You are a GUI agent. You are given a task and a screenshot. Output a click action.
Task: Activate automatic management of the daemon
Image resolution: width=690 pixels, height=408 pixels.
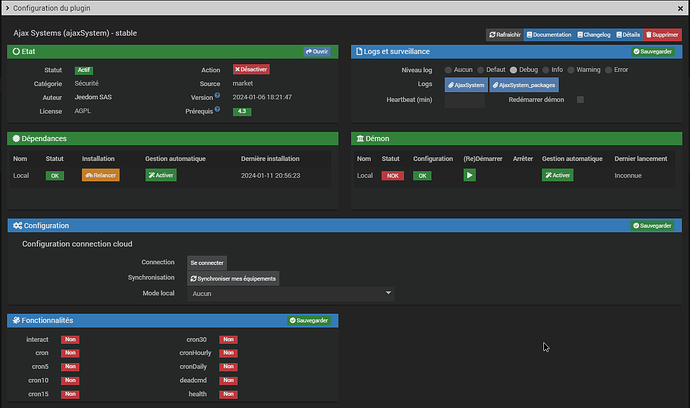coord(558,175)
